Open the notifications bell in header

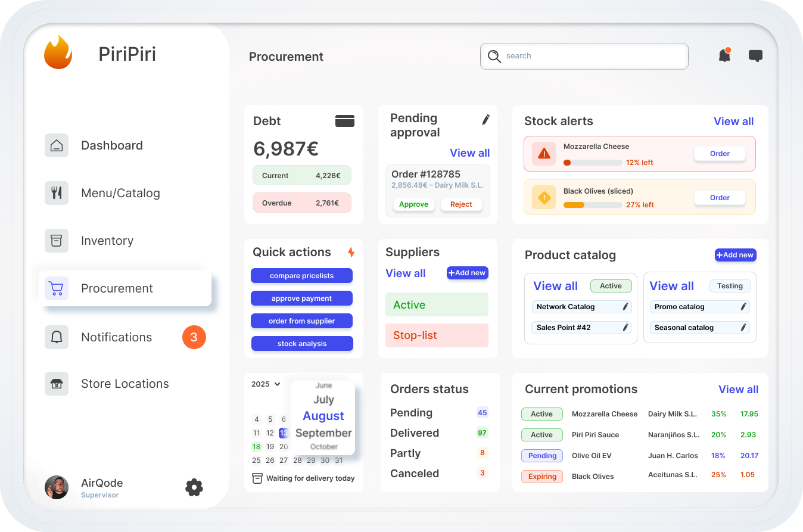[724, 55]
